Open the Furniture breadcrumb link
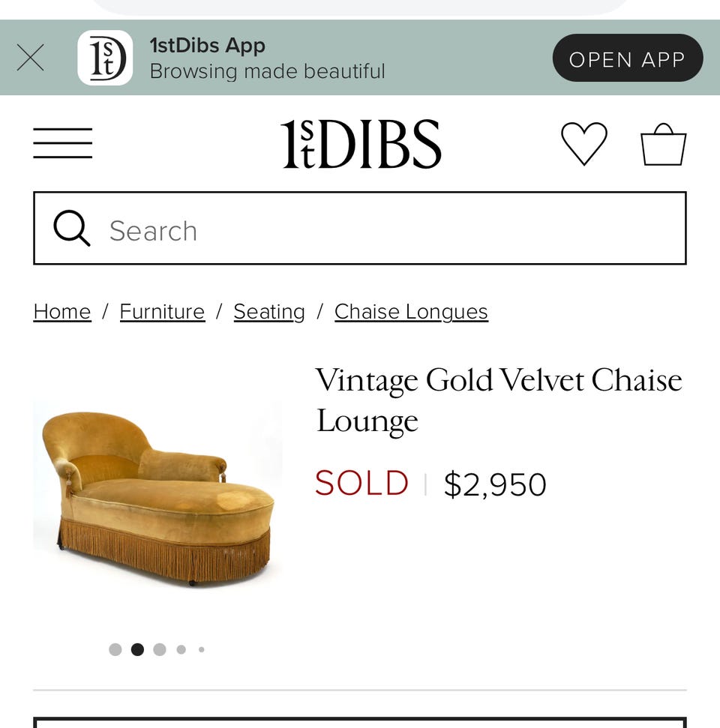Screen dimensions: 720x728 tap(162, 312)
